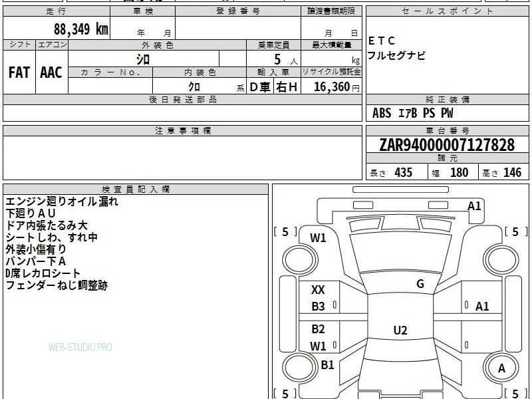
Task: Select the FAT shift value
Action: (19, 72)
